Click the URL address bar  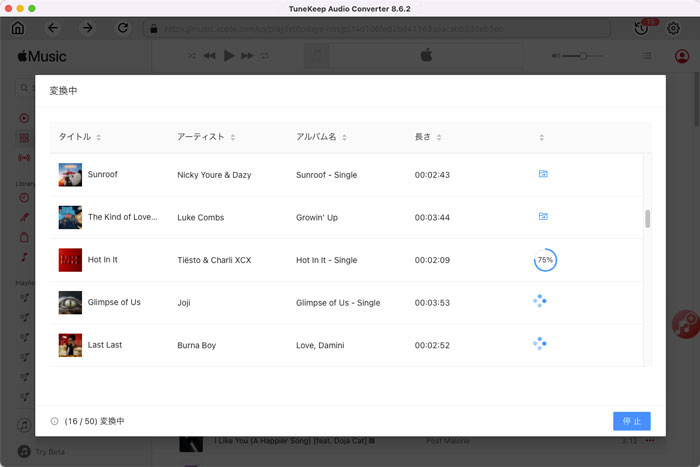pos(377,29)
